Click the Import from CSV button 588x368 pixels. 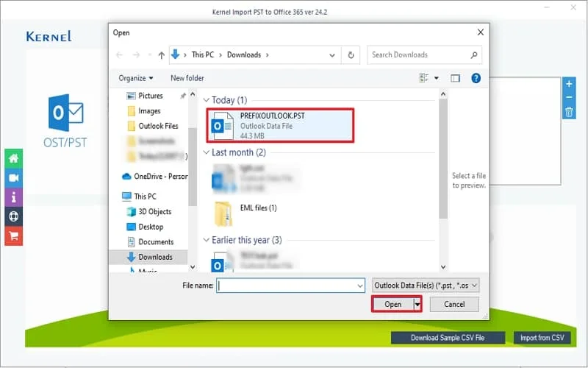542,338
